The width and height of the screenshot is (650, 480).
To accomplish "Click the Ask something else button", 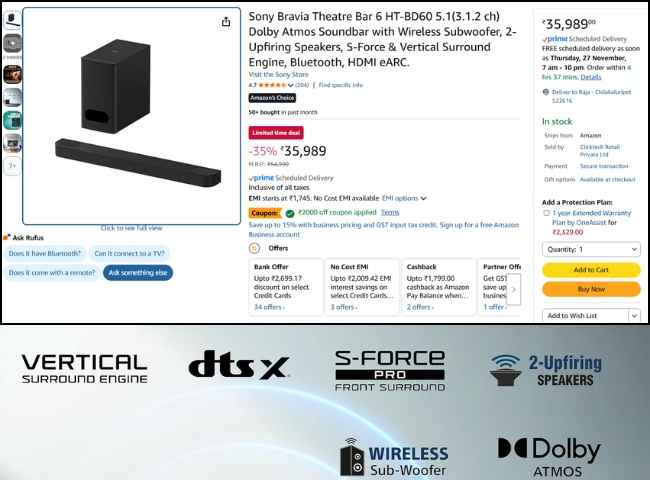I will (x=138, y=273).
